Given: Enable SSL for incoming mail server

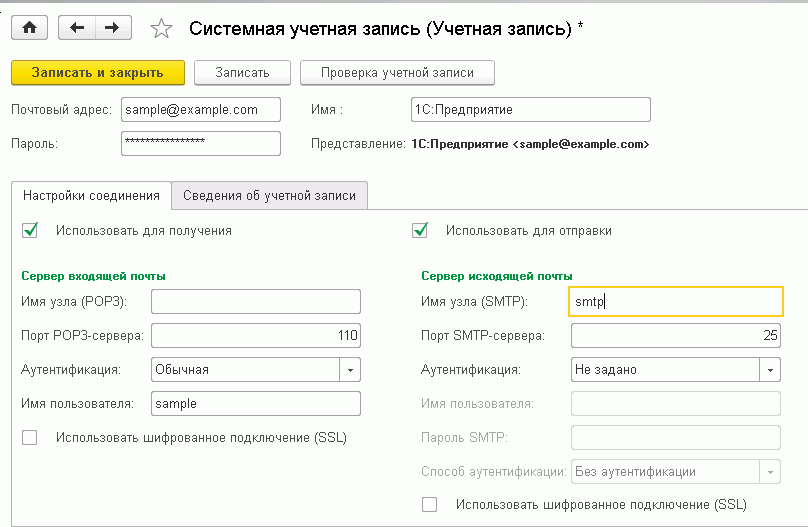Looking at the screenshot, I should click(x=30, y=437).
